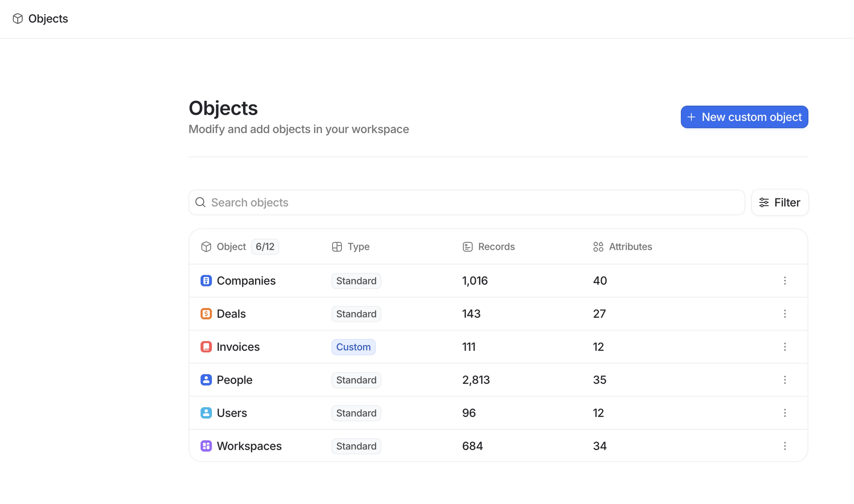The image size is (854, 504).
Task: Click the People object icon
Action: [x=206, y=380]
